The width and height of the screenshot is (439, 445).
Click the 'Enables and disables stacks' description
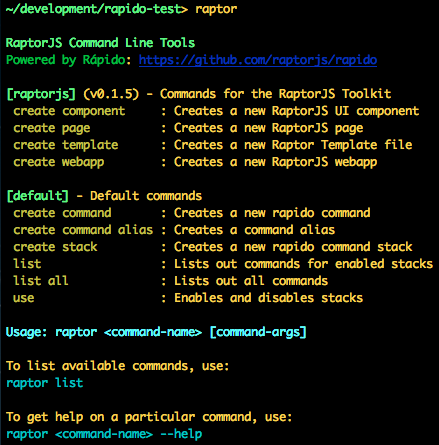click(268, 298)
